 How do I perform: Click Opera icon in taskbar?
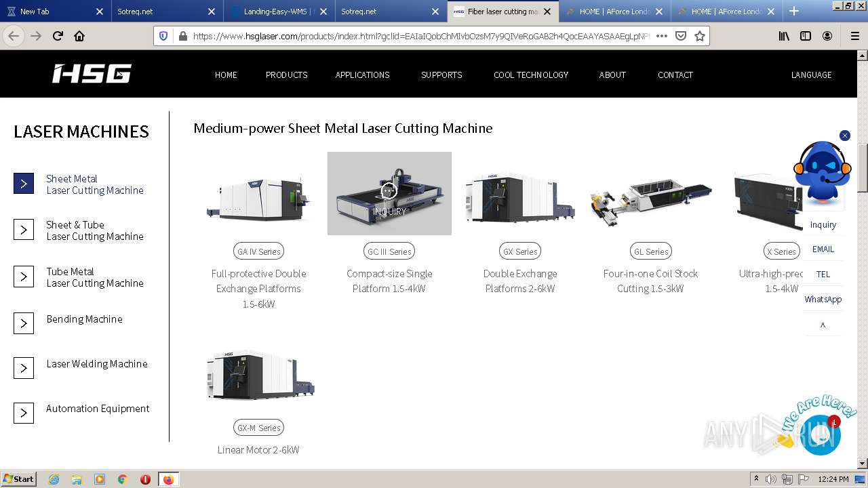(145, 479)
